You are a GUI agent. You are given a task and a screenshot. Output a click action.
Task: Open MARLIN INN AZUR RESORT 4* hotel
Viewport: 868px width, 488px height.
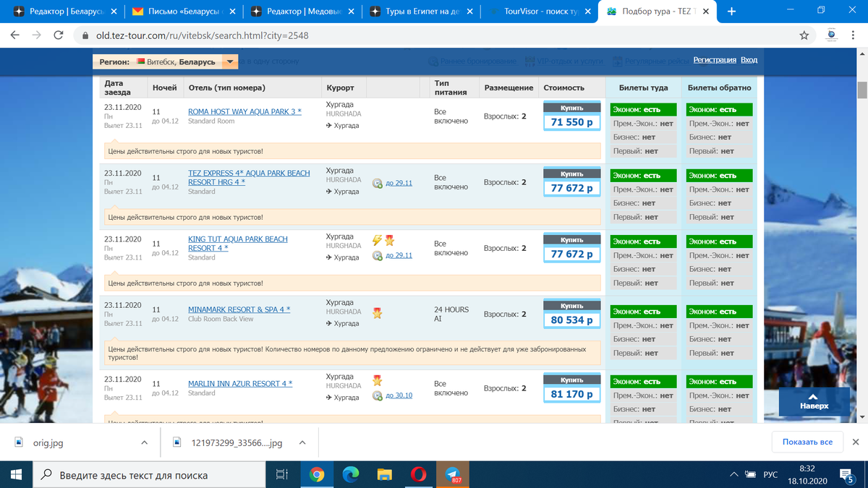240,384
